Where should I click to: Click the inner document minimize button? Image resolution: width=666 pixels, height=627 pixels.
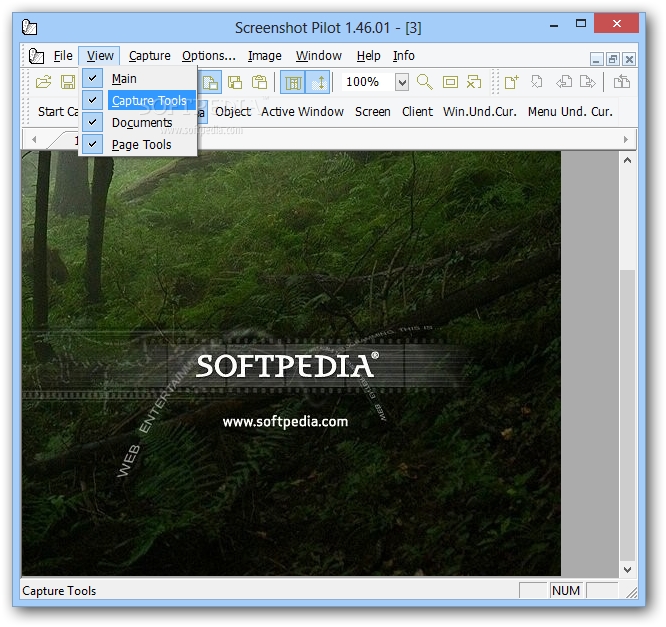pos(596,59)
